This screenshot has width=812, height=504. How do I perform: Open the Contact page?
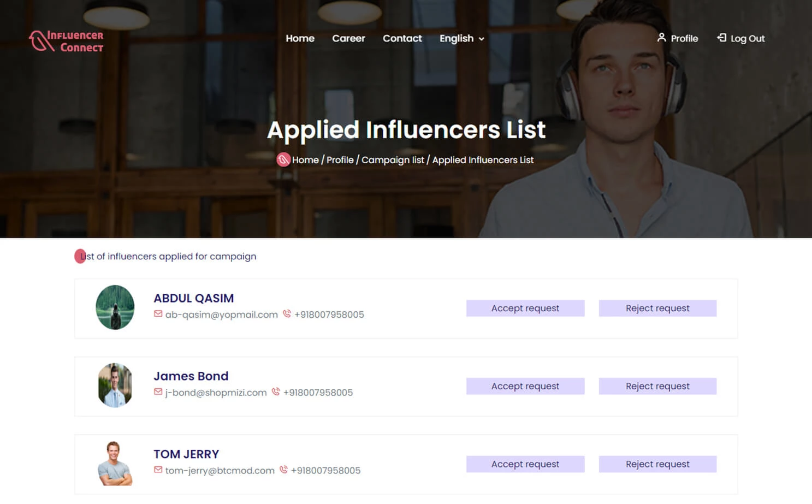coord(402,38)
